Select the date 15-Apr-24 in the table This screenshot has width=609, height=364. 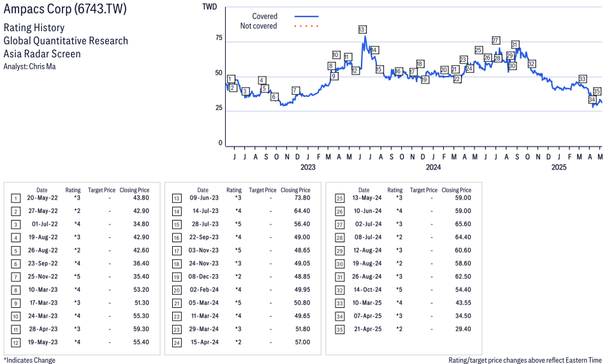pos(205,342)
